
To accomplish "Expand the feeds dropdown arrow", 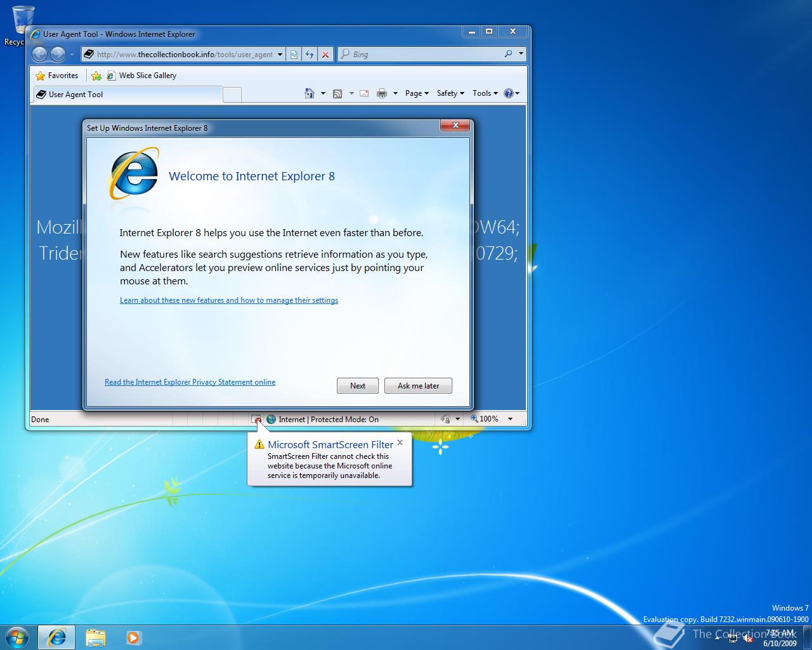I will tap(351, 93).
